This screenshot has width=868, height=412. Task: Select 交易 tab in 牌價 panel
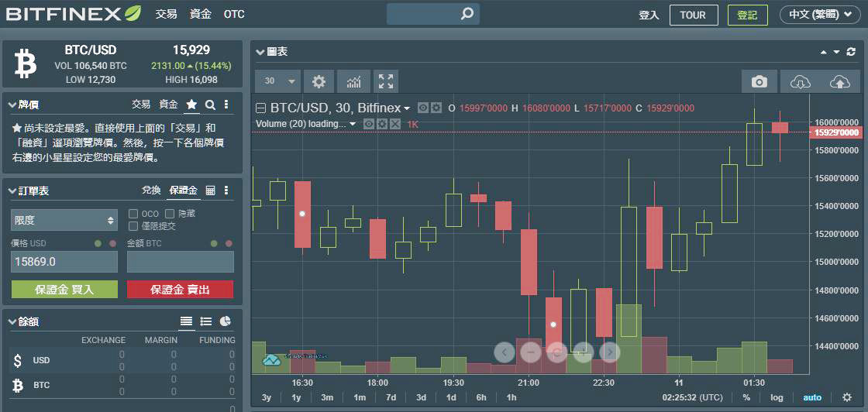click(141, 104)
